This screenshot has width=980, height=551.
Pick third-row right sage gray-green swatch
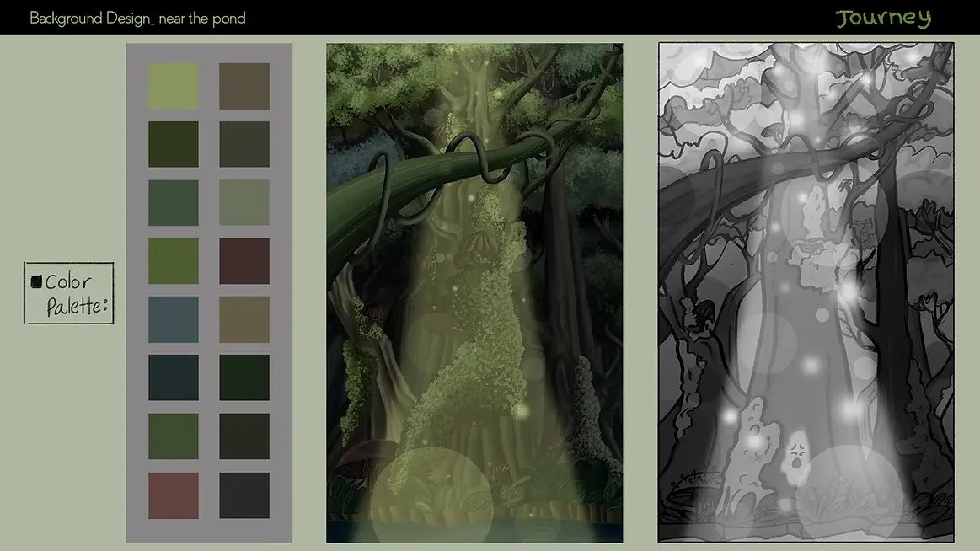pos(244,203)
